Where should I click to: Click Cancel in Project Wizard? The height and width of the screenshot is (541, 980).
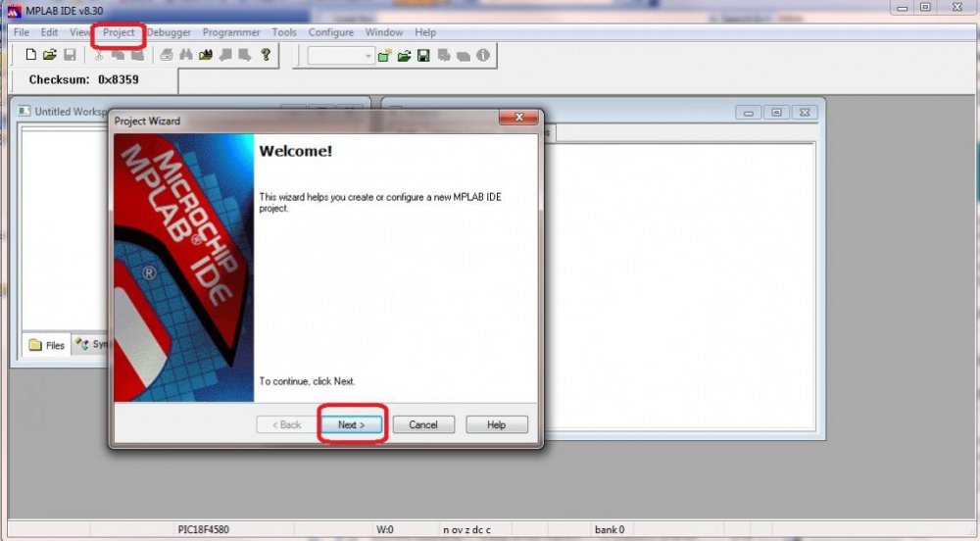[x=423, y=424]
